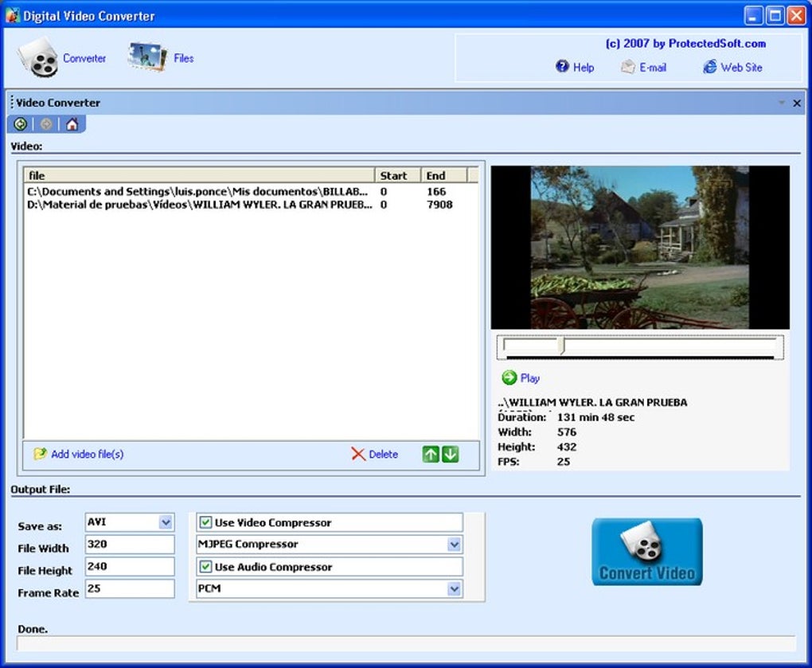This screenshot has height=668, width=812.
Task: Toggle the Use Audio Compressor checkbox
Action: 205,567
